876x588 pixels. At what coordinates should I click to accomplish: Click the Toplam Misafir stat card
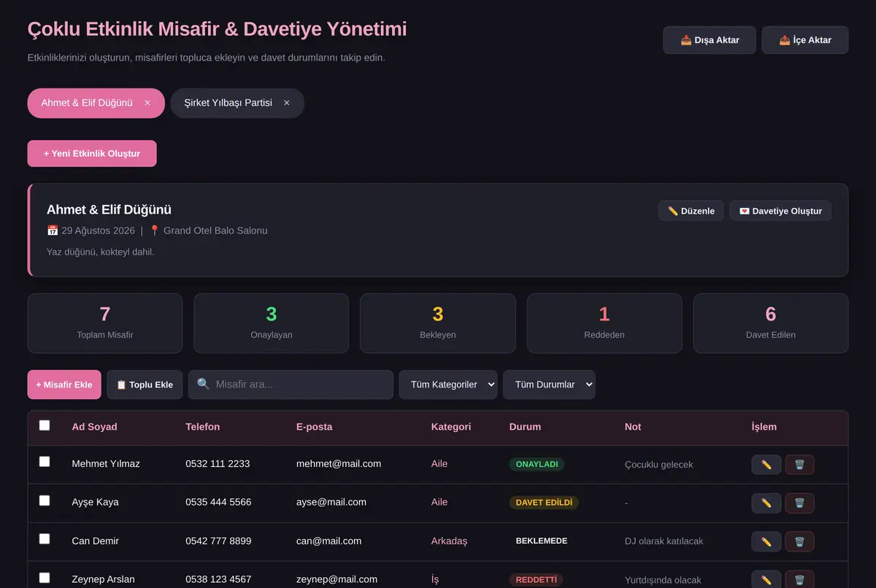(x=105, y=323)
